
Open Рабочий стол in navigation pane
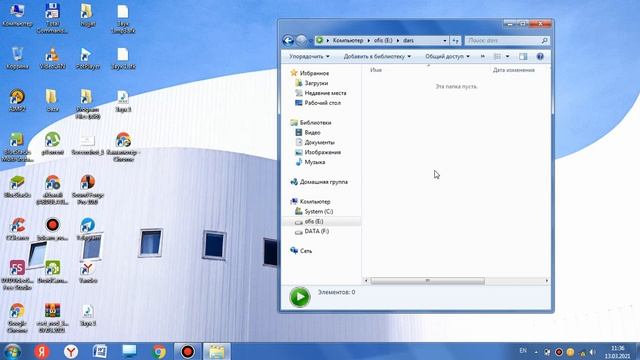[x=322, y=103]
